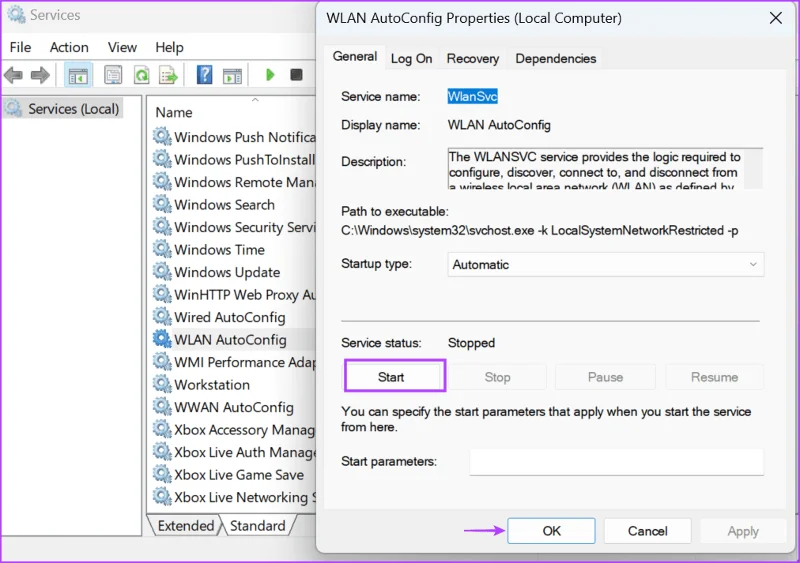The height and width of the screenshot is (563, 800).
Task: Select the Windows Update service name
Action: 227,272
